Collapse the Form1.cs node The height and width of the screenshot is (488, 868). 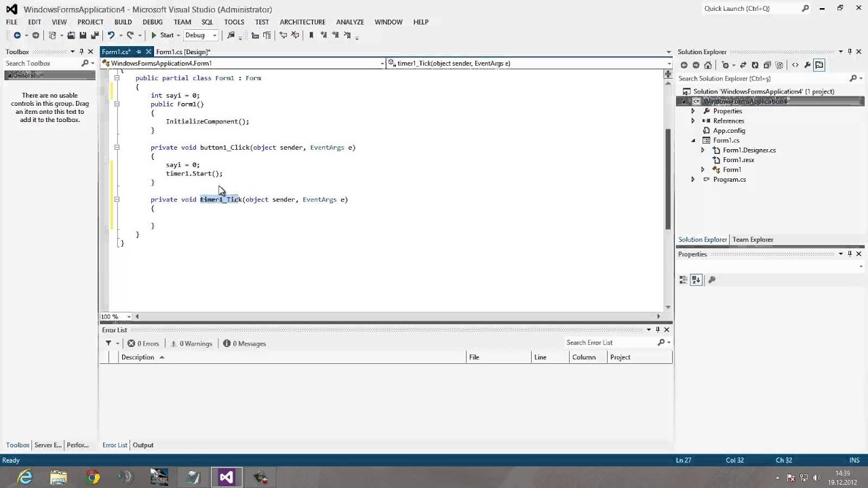[693, 140]
